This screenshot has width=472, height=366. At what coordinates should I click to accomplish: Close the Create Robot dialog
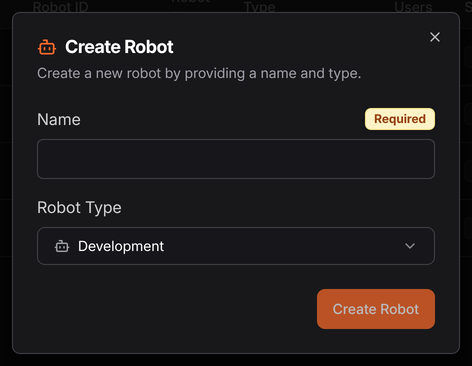coord(435,37)
